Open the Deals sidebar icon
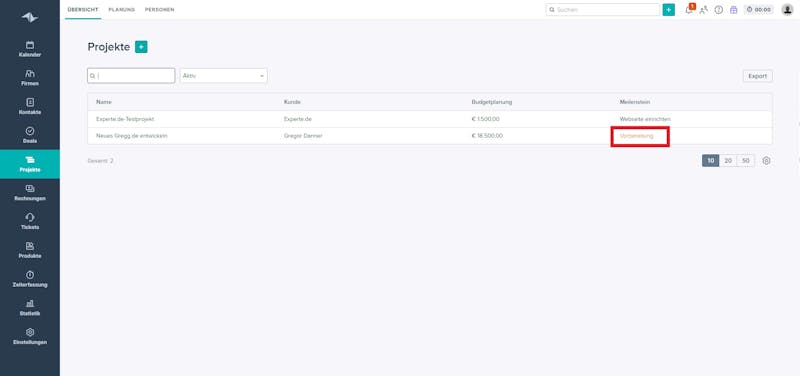This screenshot has width=800, height=376. [30, 131]
